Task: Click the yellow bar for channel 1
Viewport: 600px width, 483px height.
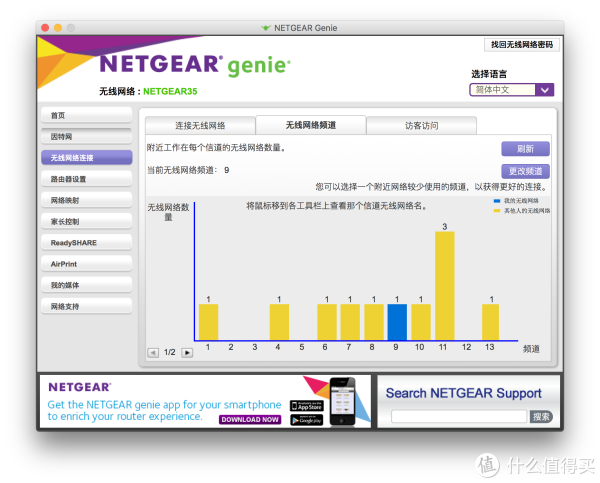Action: [x=209, y=322]
